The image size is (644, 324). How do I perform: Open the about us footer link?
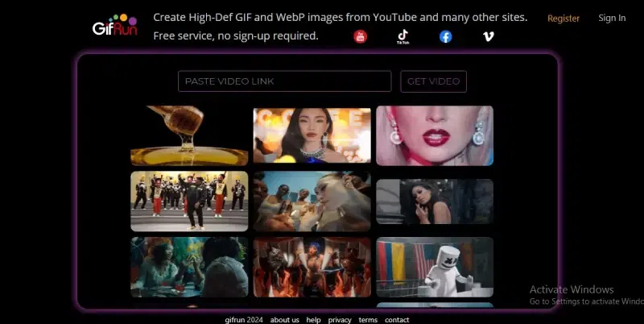[x=285, y=320]
